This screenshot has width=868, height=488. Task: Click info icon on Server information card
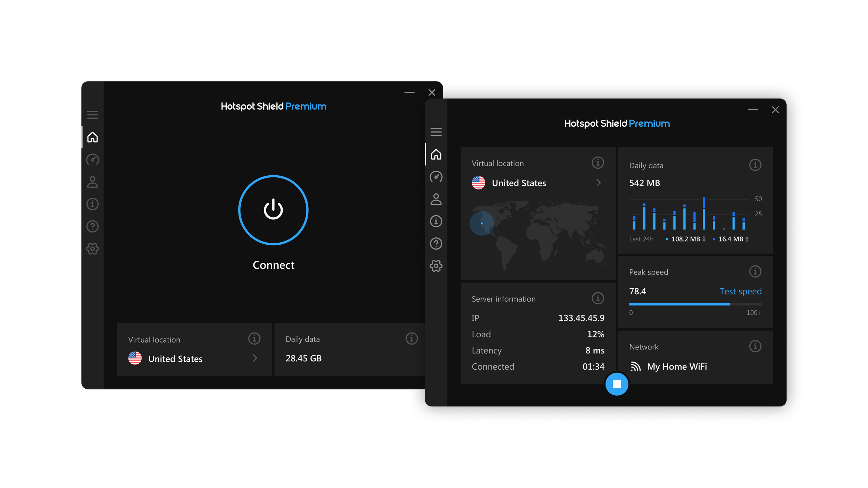click(598, 298)
